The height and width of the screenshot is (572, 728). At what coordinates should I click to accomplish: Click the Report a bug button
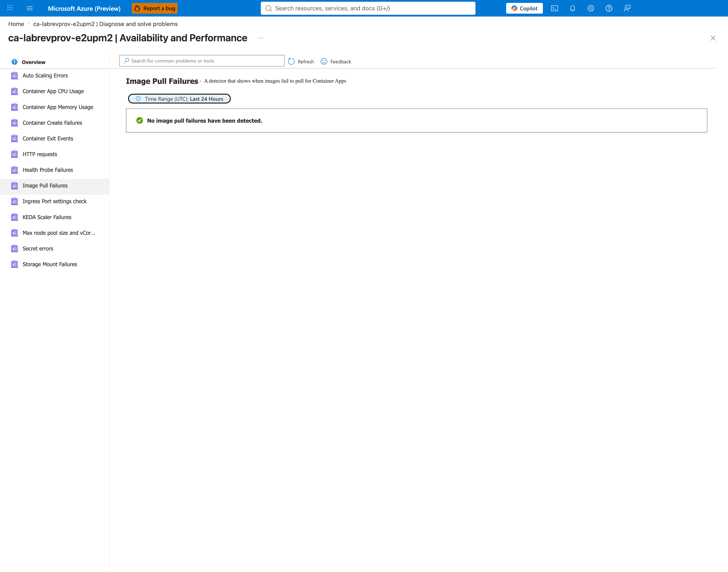point(155,8)
